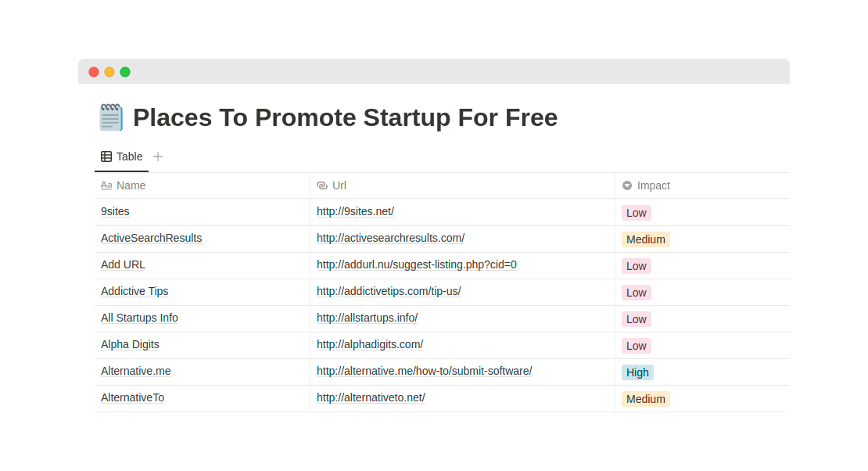The height and width of the screenshot is (471, 868).
Task: Click the table icon in Table tab
Action: (106, 156)
